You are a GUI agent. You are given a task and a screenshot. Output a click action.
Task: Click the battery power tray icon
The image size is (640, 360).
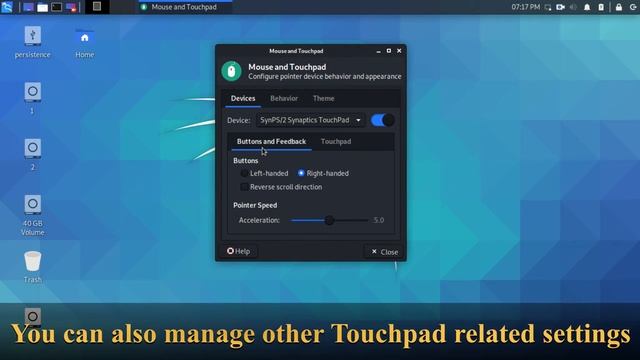tap(601, 7)
